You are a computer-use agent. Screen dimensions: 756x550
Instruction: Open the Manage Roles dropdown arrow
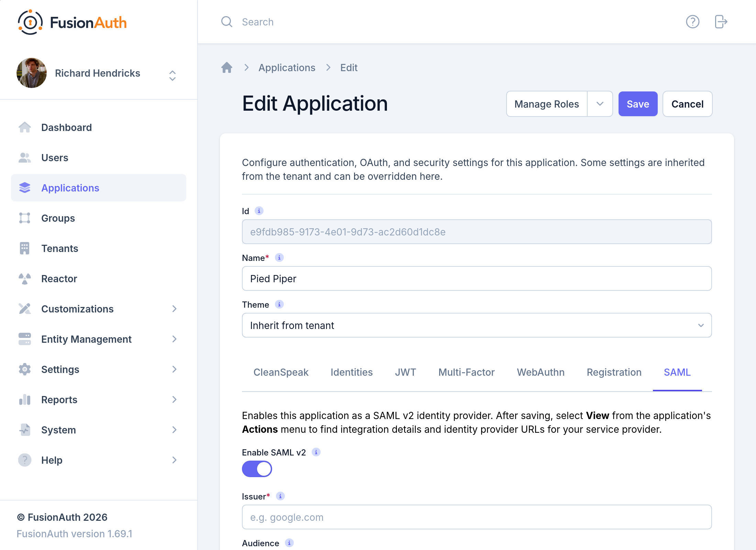(x=600, y=104)
